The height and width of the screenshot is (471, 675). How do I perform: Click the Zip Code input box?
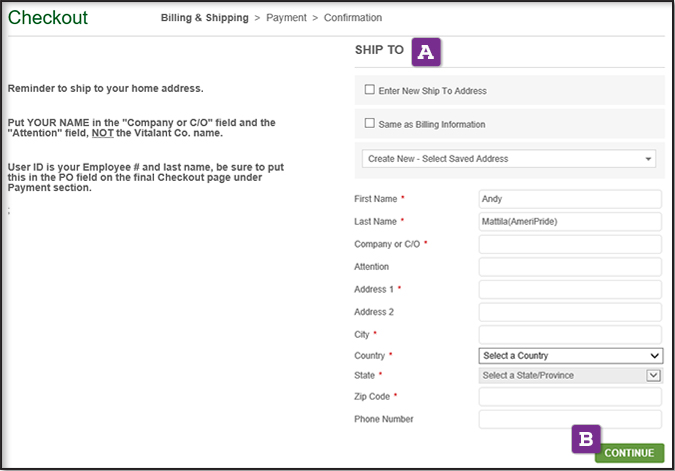(x=570, y=397)
